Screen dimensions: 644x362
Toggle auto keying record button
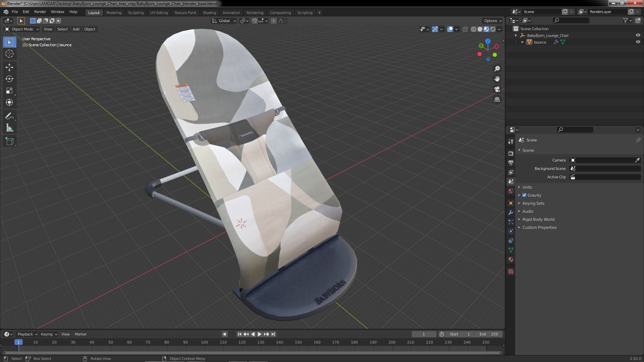[225, 334]
